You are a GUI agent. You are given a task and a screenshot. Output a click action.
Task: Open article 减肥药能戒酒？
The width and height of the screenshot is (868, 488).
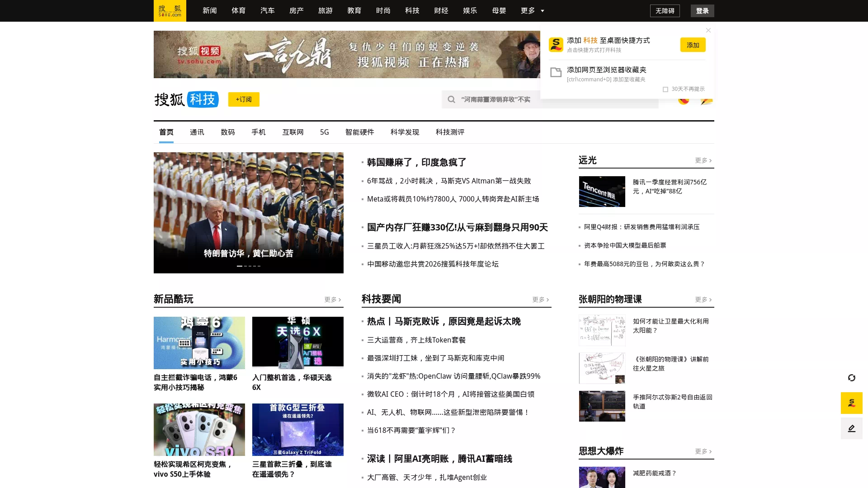click(x=655, y=473)
